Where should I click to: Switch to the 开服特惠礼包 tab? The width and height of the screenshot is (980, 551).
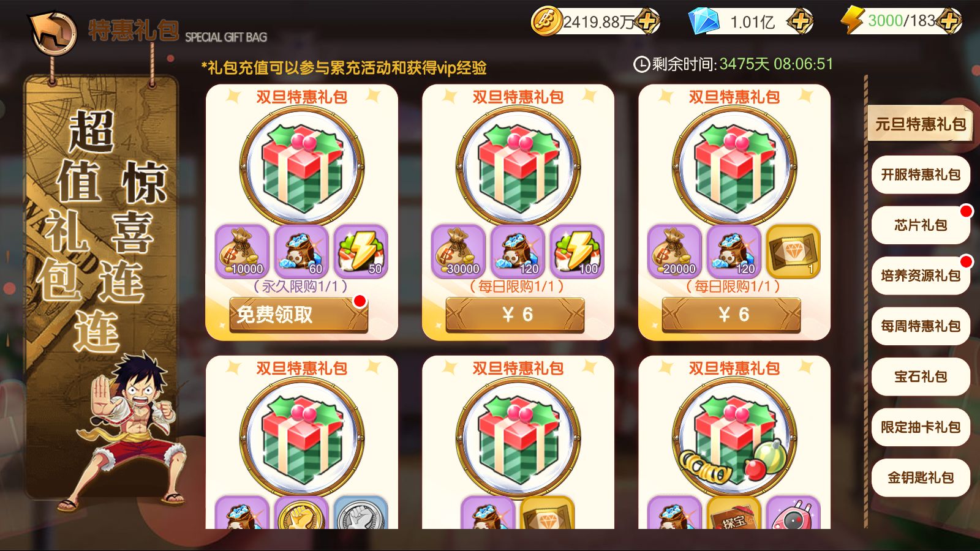click(921, 174)
